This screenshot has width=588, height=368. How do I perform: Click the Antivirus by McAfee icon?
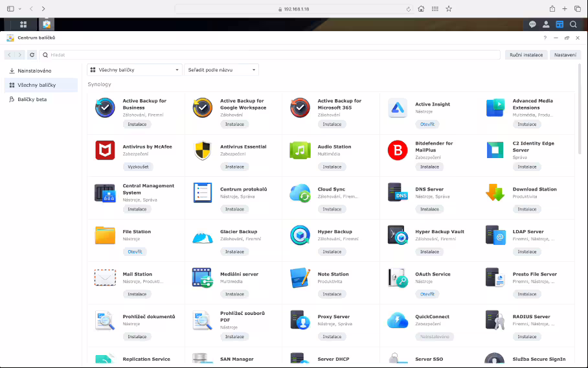(105, 150)
